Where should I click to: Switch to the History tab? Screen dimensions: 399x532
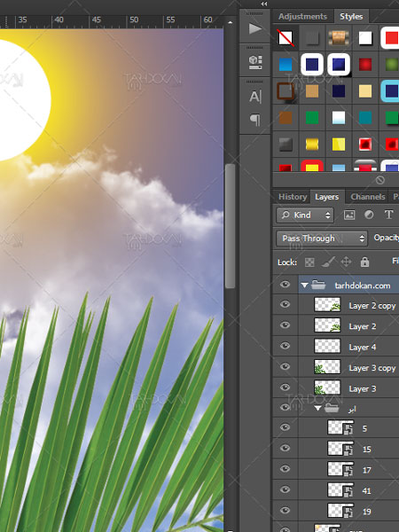pyautogui.click(x=293, y=197)
